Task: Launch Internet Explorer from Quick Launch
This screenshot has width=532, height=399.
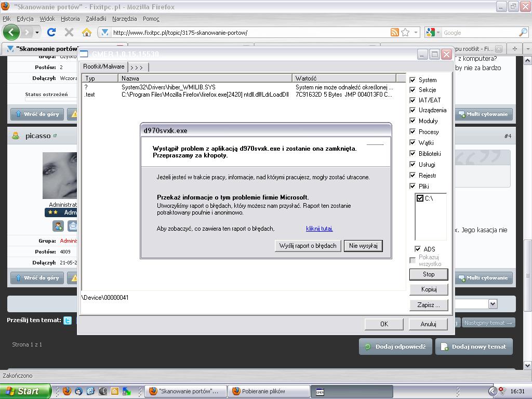Action: [x=90, y=391]
